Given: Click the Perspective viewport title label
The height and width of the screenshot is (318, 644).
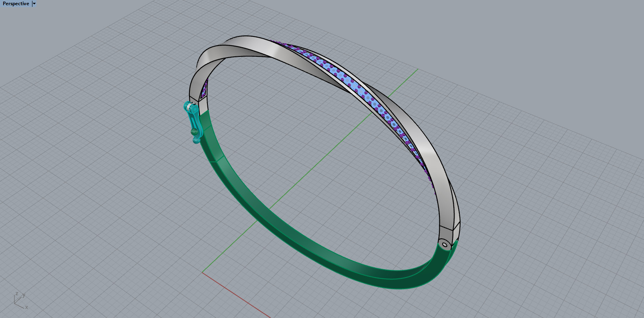Looking at the screenshot, I should [16, 4].
